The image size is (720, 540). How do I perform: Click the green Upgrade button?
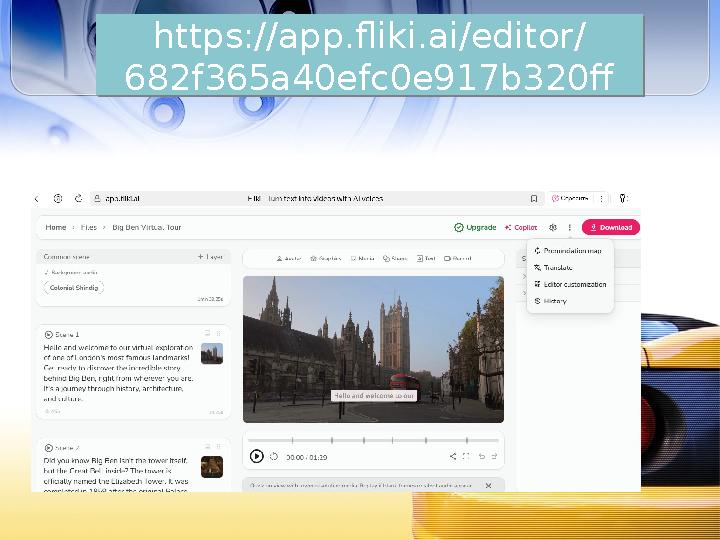475,227
